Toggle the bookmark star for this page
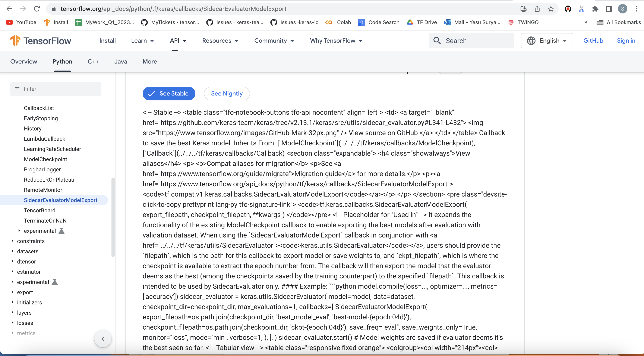This screenshot has width=644, height=356. 551,9
